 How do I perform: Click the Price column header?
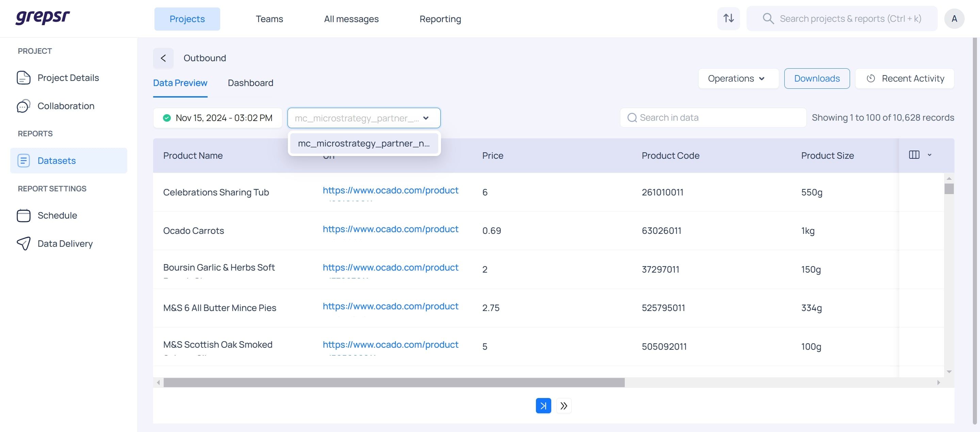click(493, 156)
